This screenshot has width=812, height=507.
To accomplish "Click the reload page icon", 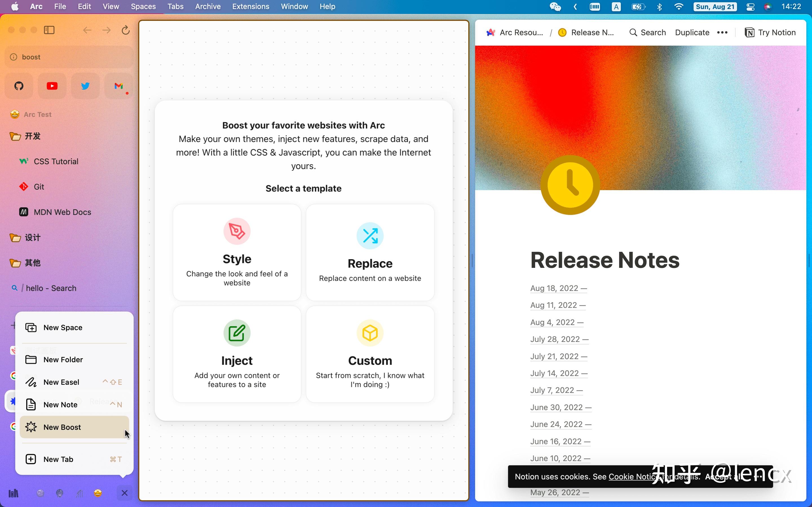I will coord(125,30).
